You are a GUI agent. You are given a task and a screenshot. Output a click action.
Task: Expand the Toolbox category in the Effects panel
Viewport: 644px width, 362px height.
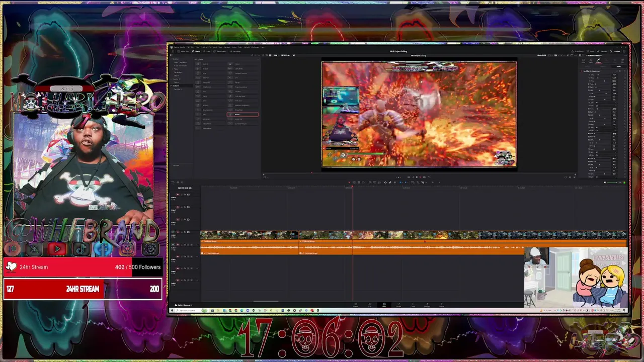[171, 59]
